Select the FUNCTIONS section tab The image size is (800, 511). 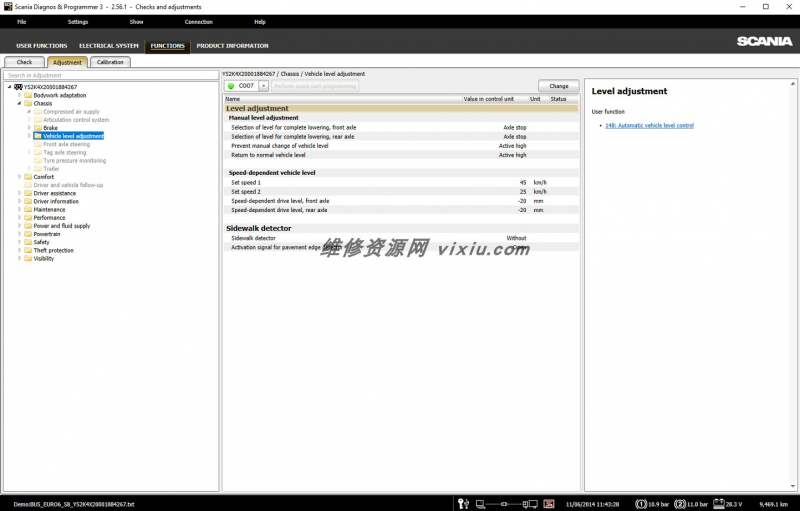[167, 46]
